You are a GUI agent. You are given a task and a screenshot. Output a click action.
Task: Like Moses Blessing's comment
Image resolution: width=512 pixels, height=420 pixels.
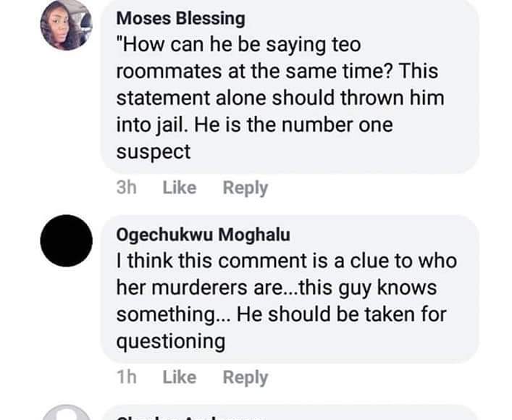(179, 188)
